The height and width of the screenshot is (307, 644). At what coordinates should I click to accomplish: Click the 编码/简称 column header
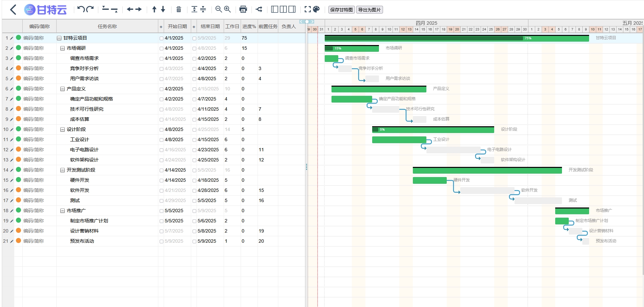tap(39, 26)
